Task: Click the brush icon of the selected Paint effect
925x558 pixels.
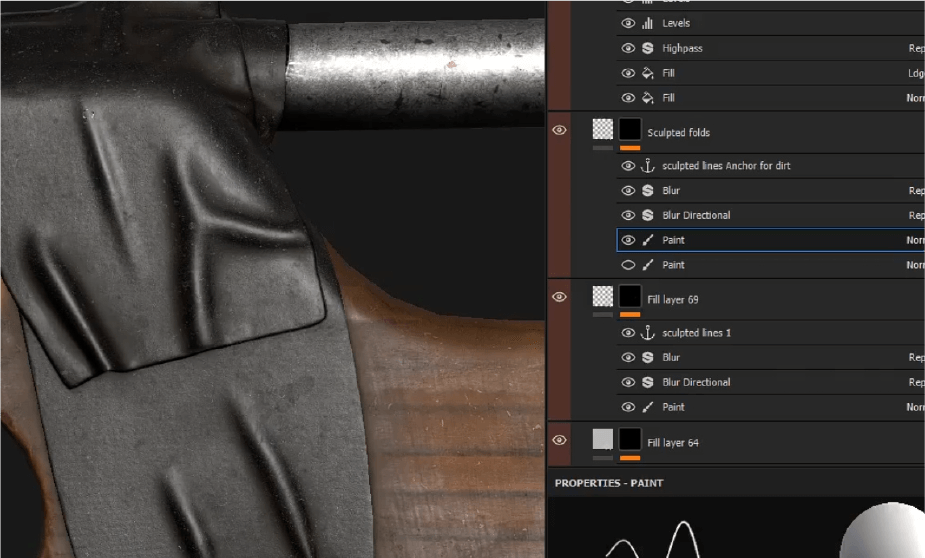Action: click(x=648, y=240)
